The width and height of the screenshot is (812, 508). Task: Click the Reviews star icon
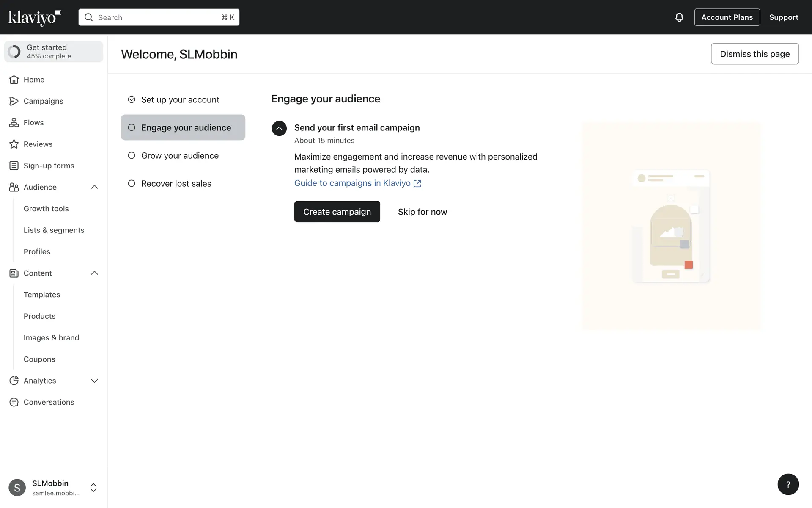click(14, 144)
